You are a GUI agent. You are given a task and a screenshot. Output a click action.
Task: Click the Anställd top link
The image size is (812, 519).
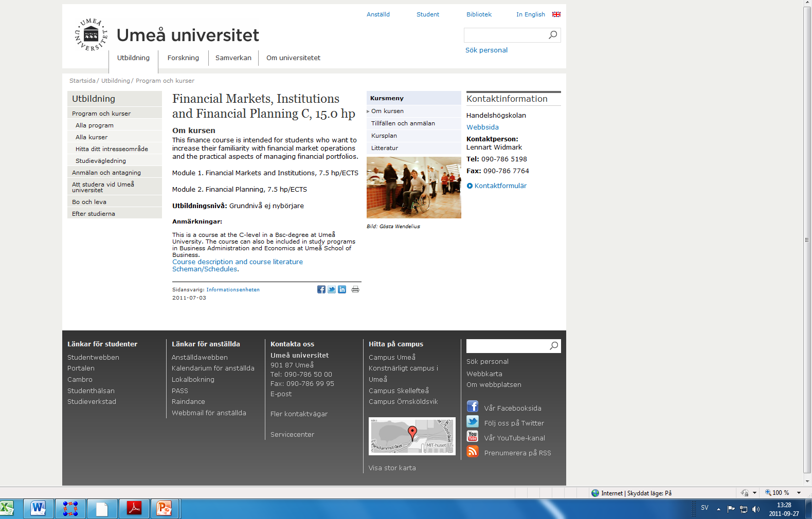click(378, 14)
